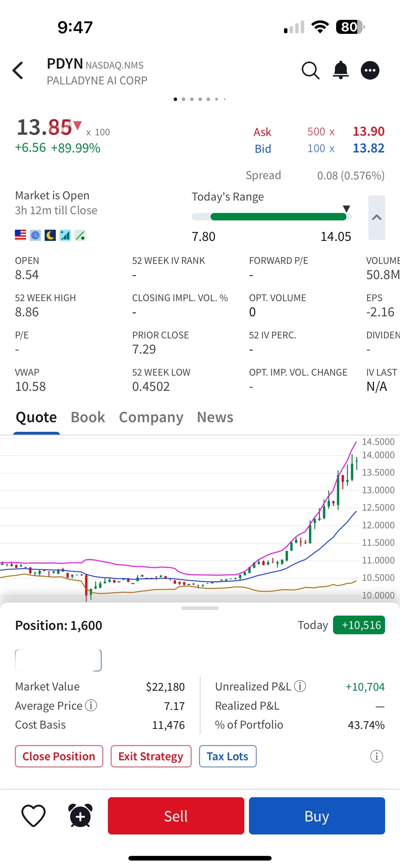Switch to the Book tab
The height and width of the screenshot is (868, 400).
(x=87, y=417)
